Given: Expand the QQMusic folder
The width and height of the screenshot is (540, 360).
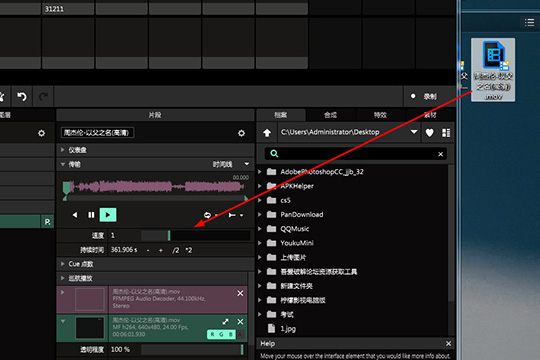Looking at the screenshot, I should click(x=260, y=229).
